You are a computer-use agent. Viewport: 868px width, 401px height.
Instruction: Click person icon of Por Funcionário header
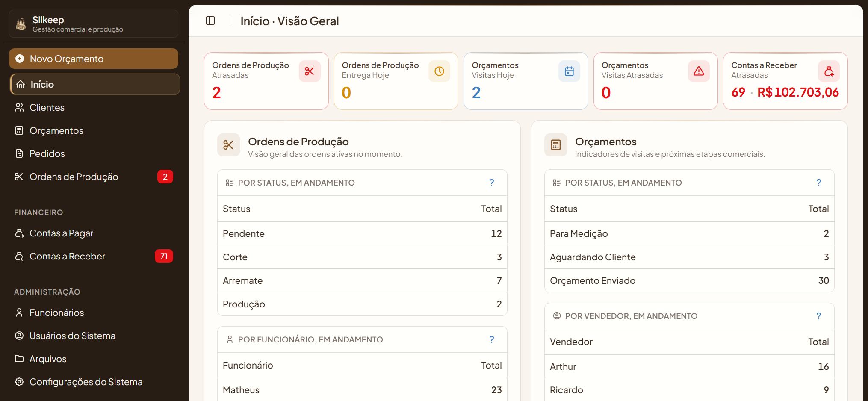(x=230, y=339)
